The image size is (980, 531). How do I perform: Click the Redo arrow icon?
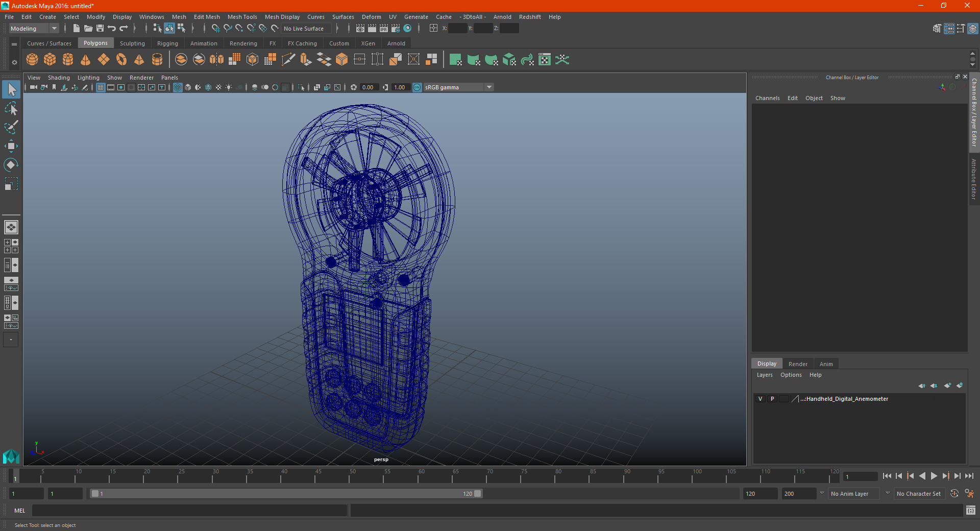tap(124, 29)
